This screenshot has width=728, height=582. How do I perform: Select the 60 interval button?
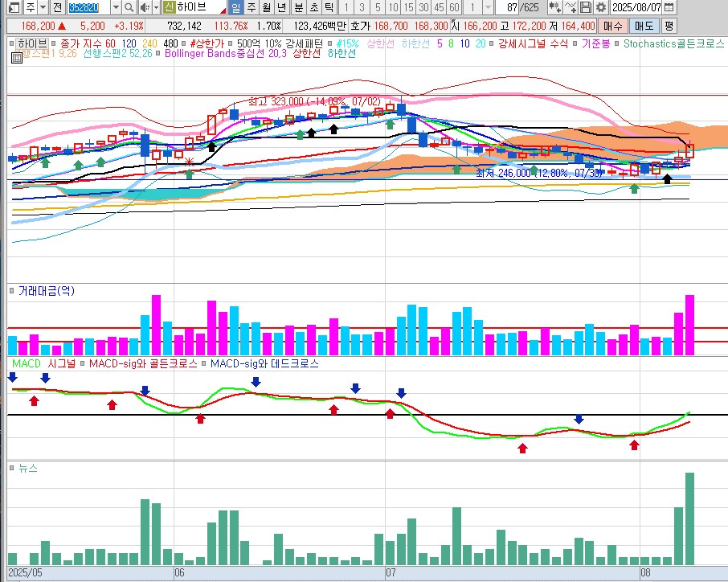coord(454,7)
